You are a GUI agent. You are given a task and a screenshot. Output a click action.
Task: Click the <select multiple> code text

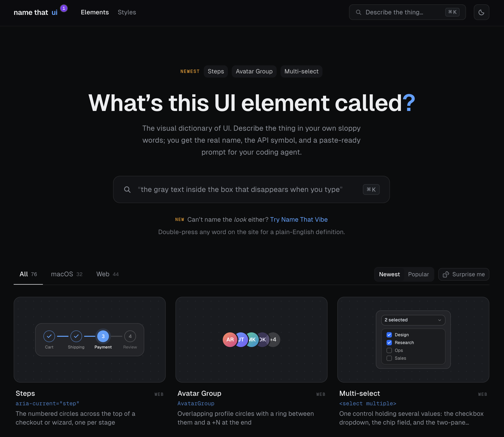[368, 404]
